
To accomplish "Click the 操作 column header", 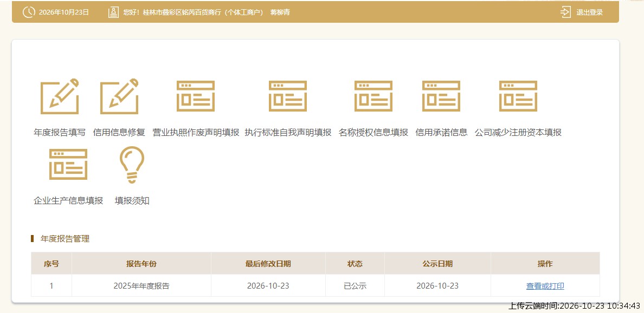I will [545, 264].
